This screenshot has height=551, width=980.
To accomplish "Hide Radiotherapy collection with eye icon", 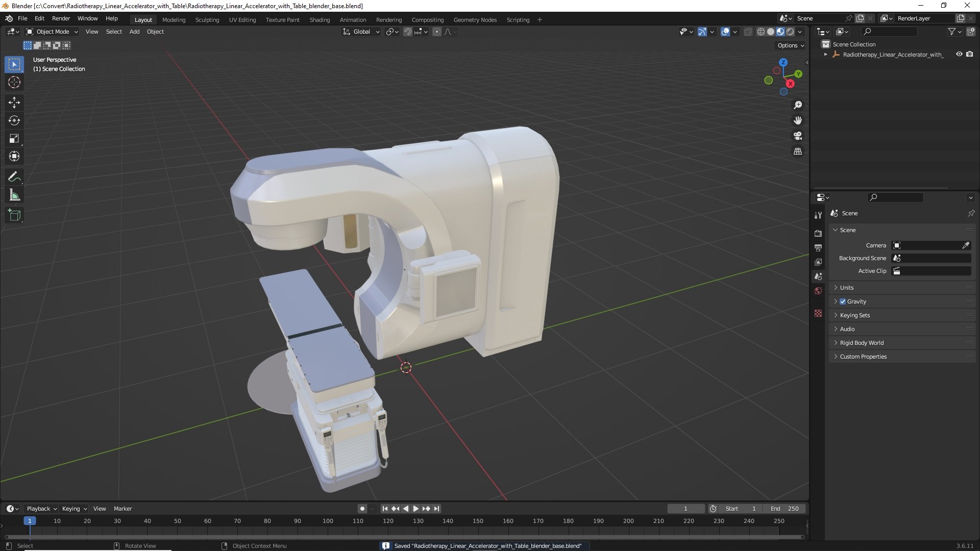I will coord(959,54).
